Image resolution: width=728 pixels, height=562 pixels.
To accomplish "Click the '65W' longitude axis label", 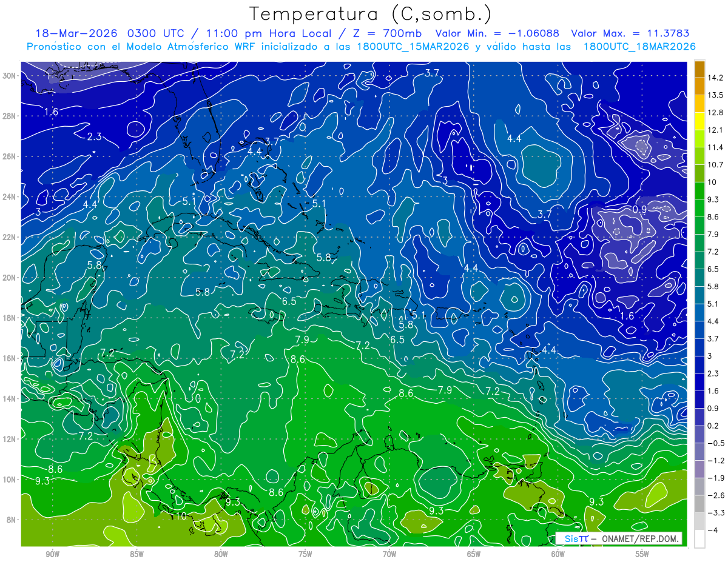I will tap(474, 554).
